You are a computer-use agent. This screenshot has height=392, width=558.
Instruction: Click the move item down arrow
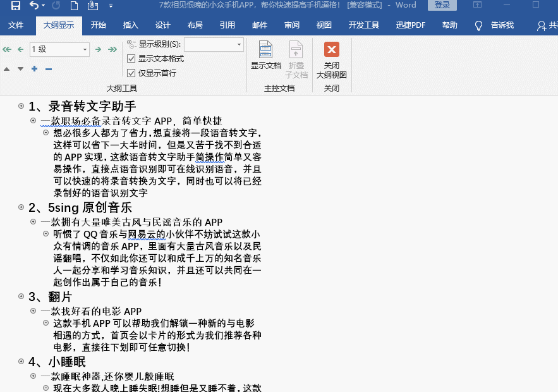pos(20,68)
